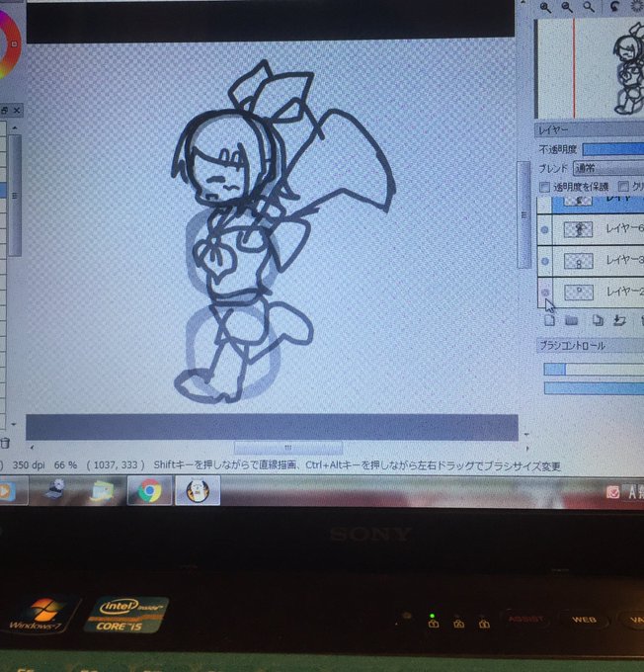Enable the 透明度を保護 checkbox

(x=544, y=187)
